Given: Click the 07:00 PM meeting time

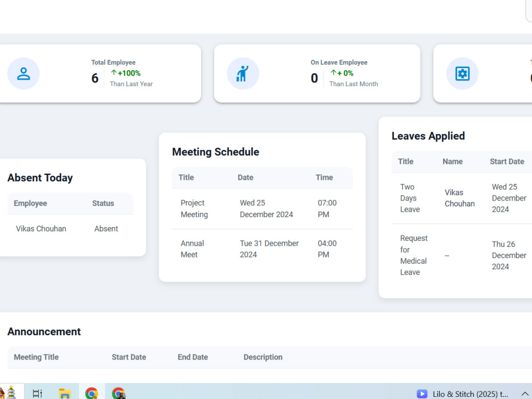Looking at the screenshot, I should [x=327, y=209].
